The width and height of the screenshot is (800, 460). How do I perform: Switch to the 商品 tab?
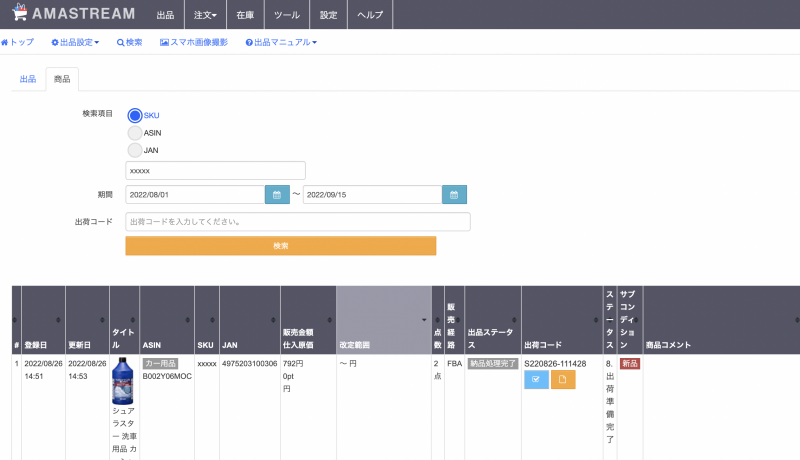[62, 79]
